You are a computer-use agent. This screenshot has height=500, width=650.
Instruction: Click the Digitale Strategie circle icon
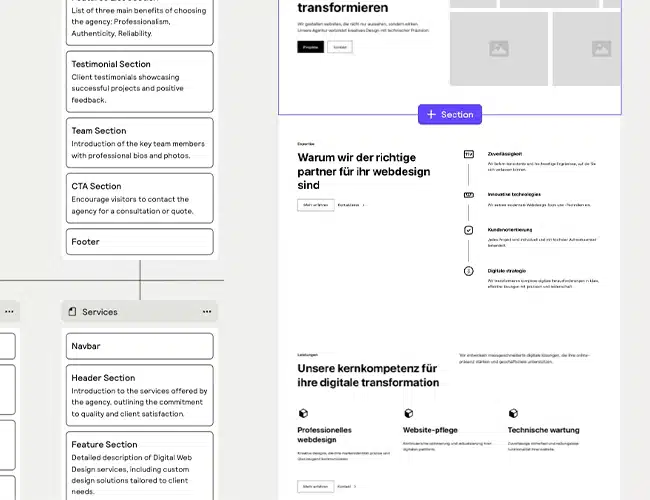click(x=468, y=271)
